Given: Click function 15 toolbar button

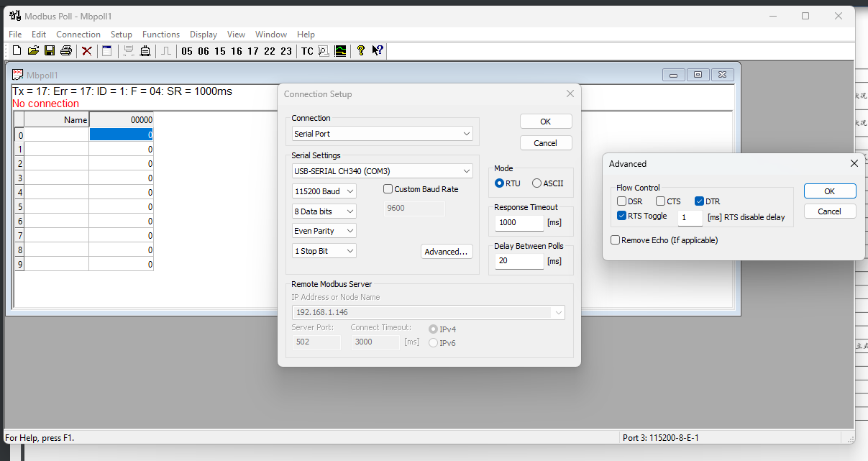Looking at the screenshot, I should [x=220, y=51].
